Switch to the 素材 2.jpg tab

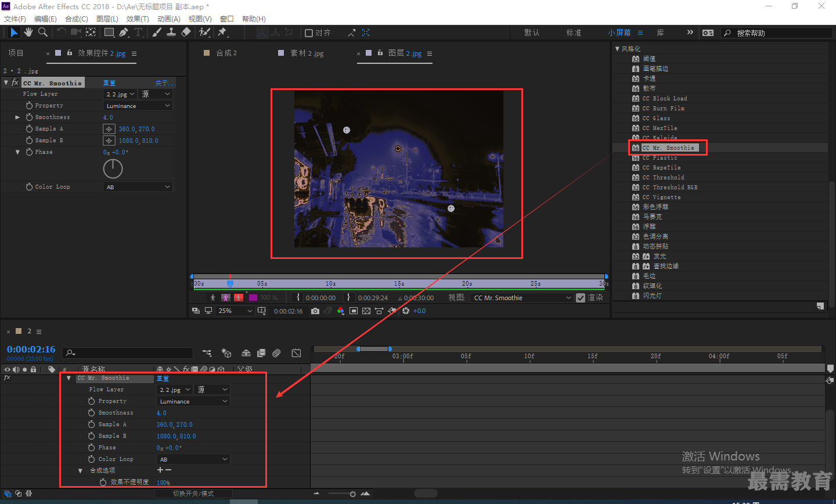click(307, 53)
